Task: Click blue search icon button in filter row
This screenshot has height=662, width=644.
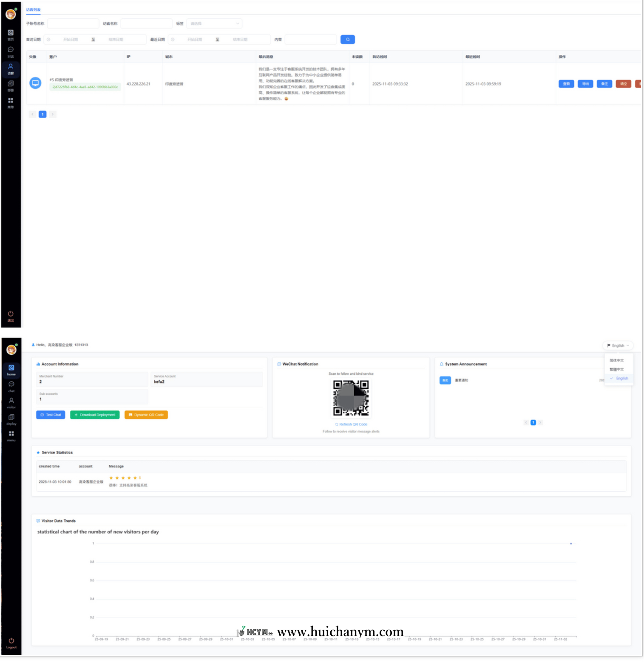Action: coord(347,40)
